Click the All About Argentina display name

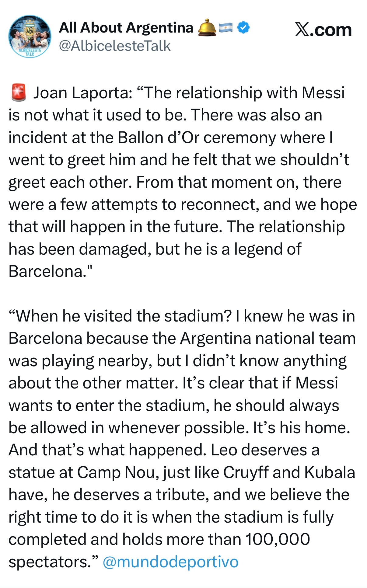[x=126, y=28]
